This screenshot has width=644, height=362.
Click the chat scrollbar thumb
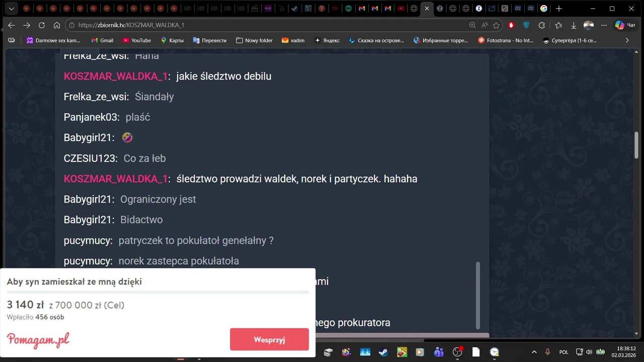(x=478, y=295)
